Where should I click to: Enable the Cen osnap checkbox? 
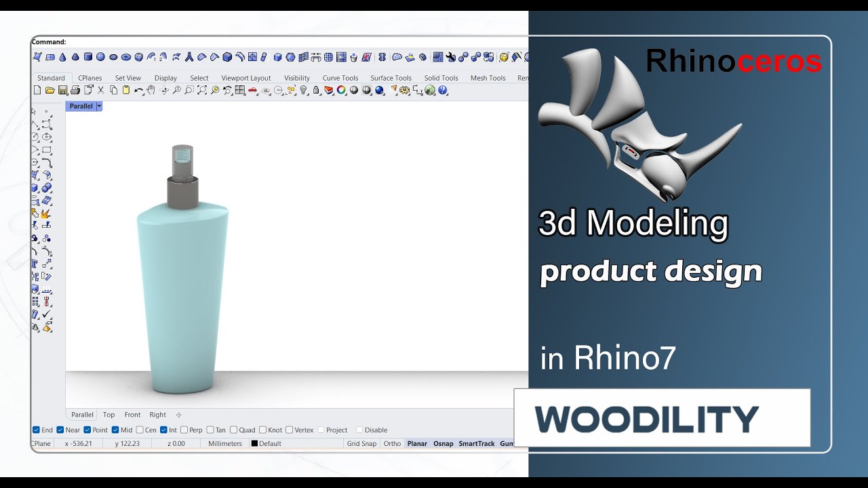(140, 430)
